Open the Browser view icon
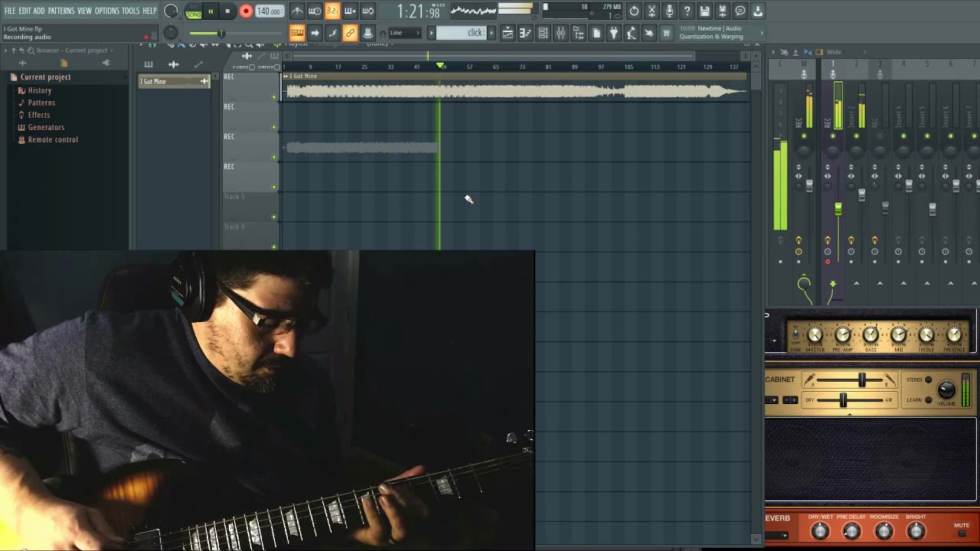Image resolution: width=980 pixels, height=551 pixels. coord(578,33)
